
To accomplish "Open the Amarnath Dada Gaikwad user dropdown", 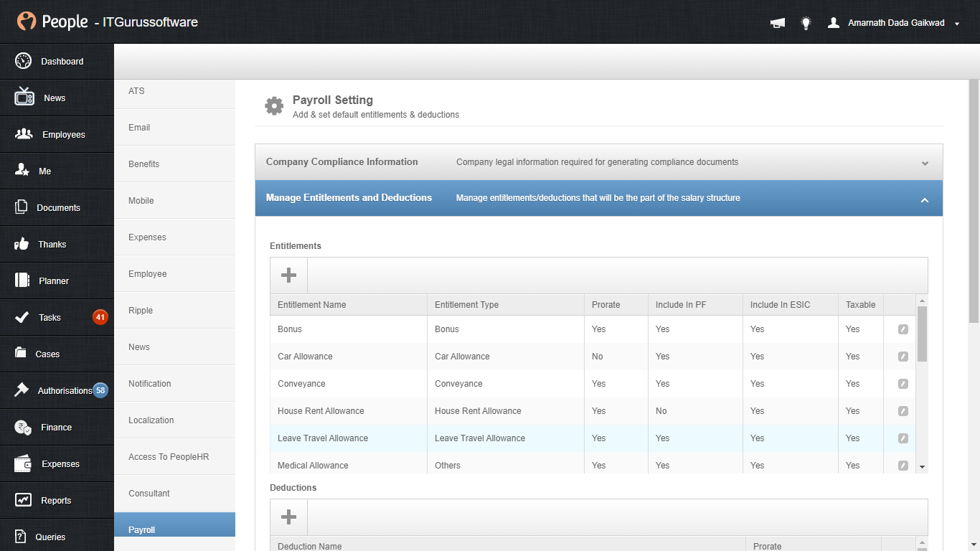I will (893, 23).
